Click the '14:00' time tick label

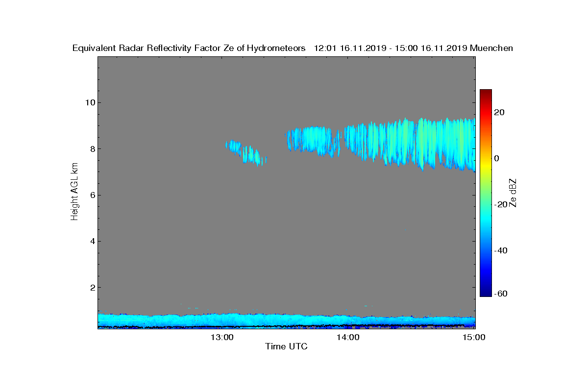click(348, 337)
